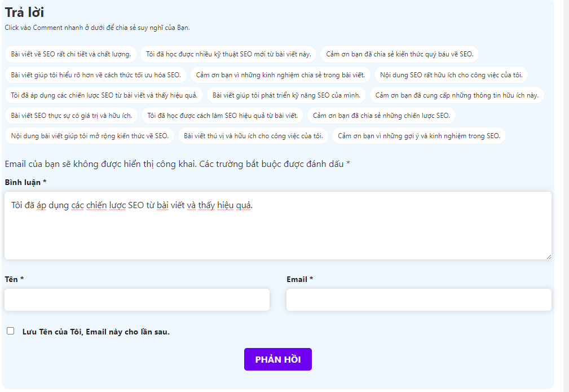The image size is (569, 392).
Task: Select chip about áp dụng các chiến lược SEO
Action: (105, 95)
